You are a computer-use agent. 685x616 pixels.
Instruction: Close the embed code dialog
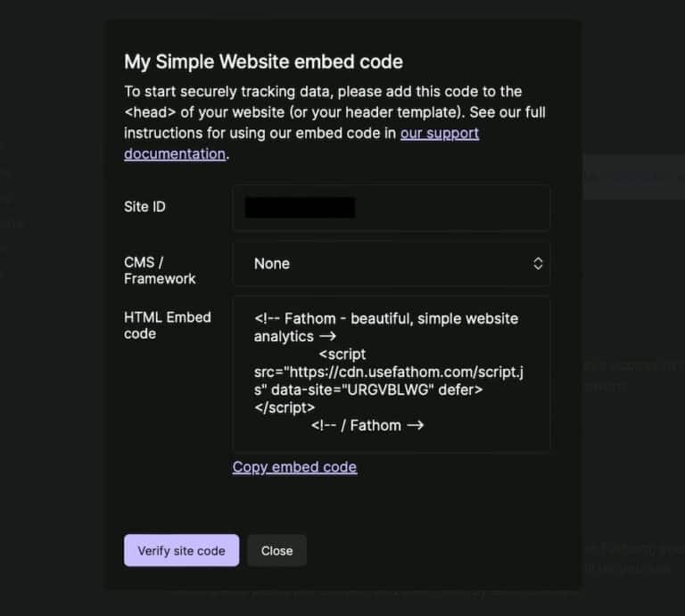(x=276, y=551)
